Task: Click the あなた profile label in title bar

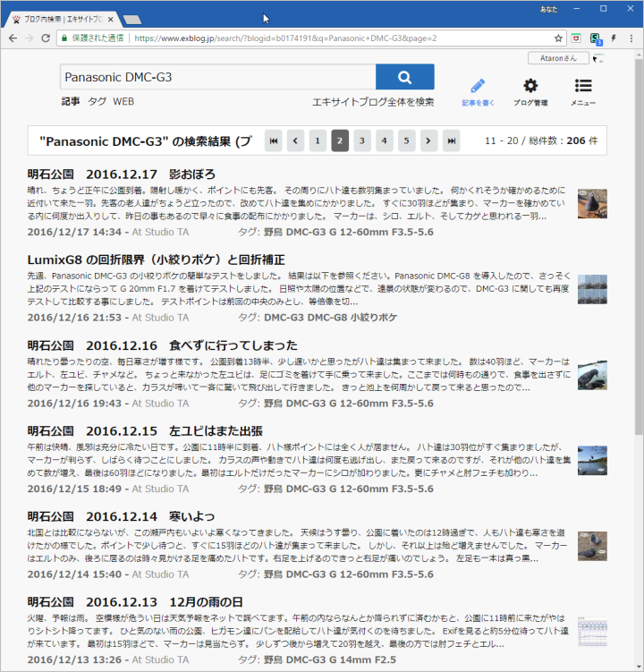Action: [x=549, y=9]
